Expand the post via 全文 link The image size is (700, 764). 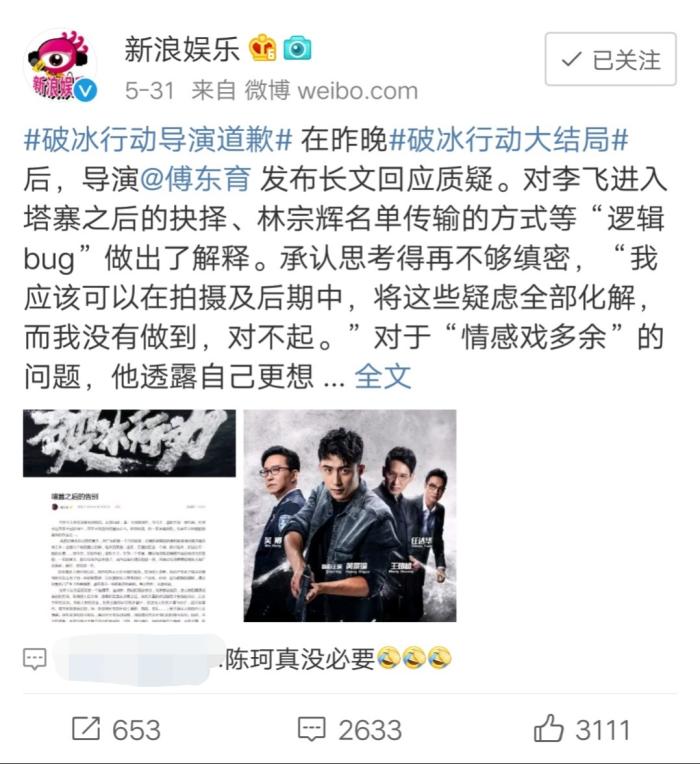point(383,376)
